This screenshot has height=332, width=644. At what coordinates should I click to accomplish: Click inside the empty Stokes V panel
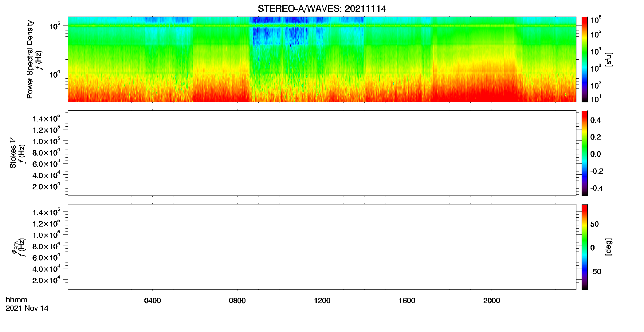click(x=322, y=153)
